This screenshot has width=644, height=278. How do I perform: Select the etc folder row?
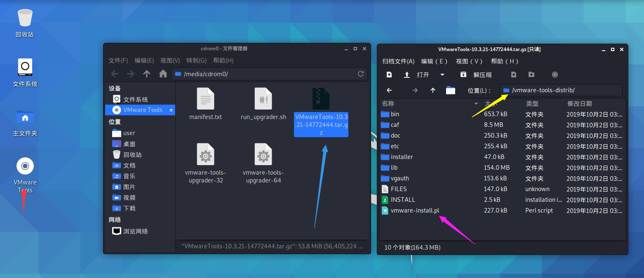tap(502, 146)
